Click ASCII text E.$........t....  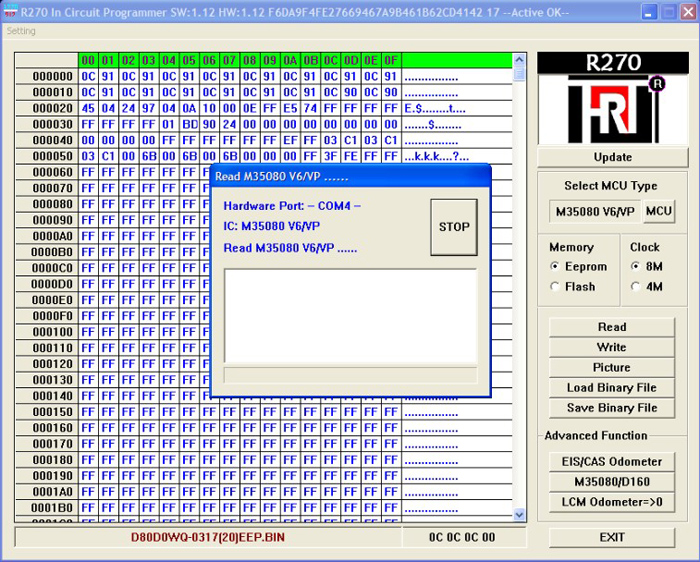[435, 109]
